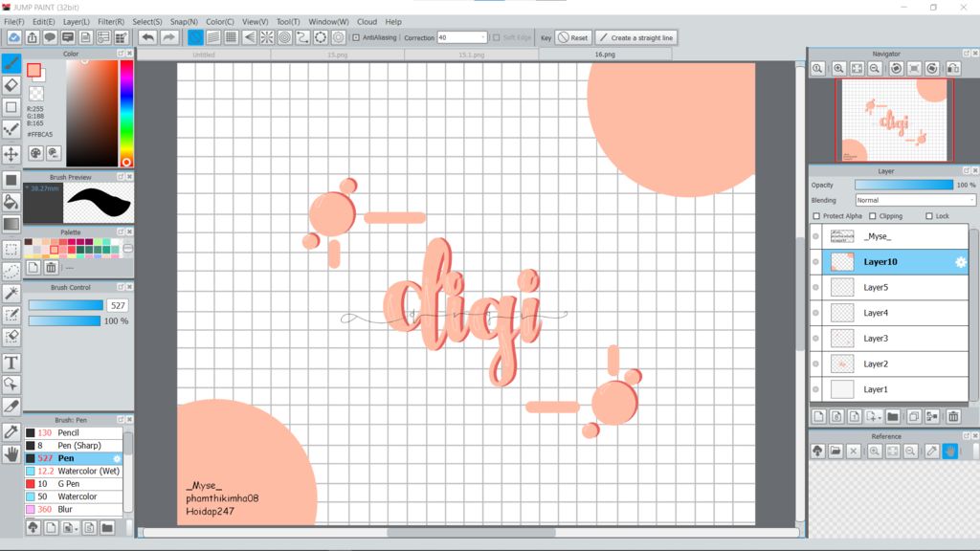Click Create a straight line button

click(636, 37)
